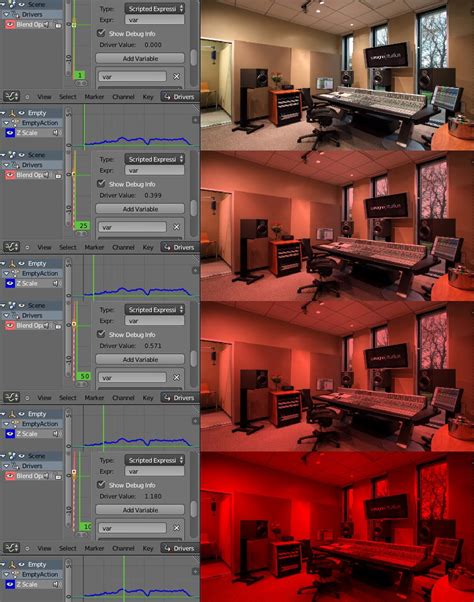Remove var variable in Driver Value 0.571 panel
This screenshot has height=602, width=474.
pyautogui.click(x=177, y=377)
